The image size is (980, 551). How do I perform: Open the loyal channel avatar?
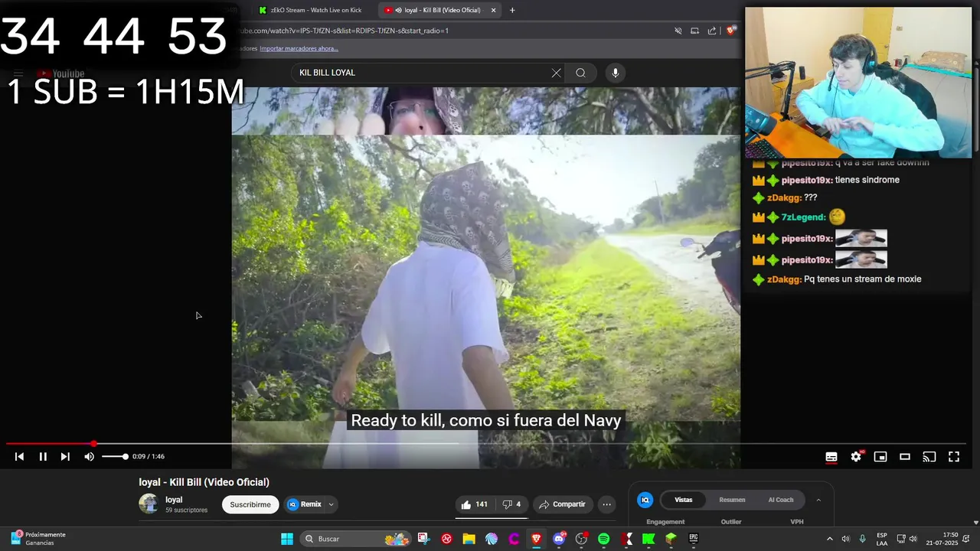pyautogui.click(x=149, y=504)
